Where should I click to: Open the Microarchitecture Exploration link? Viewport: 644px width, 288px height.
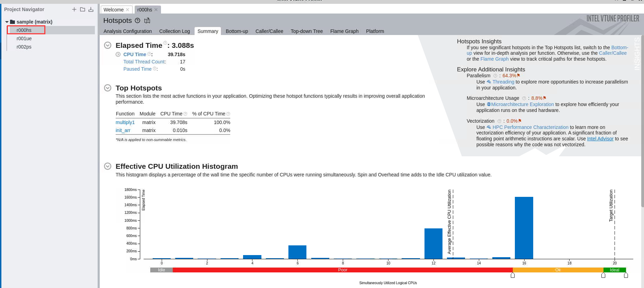click(x=522, y=104)
